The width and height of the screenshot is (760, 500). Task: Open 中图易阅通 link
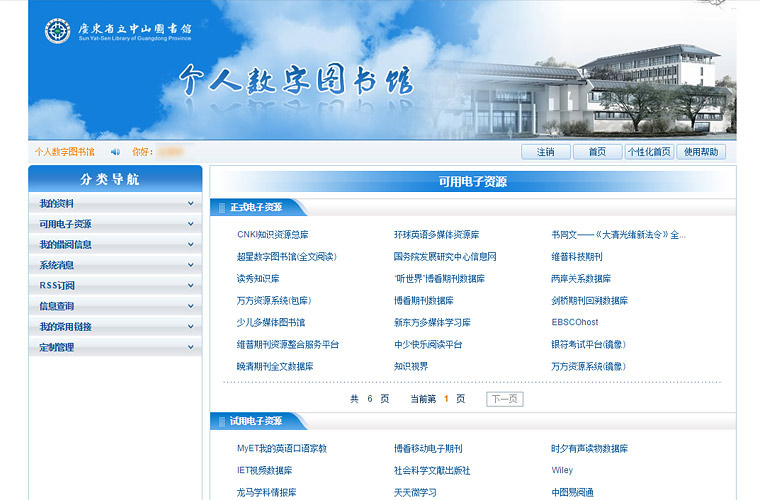coord(572,493)
